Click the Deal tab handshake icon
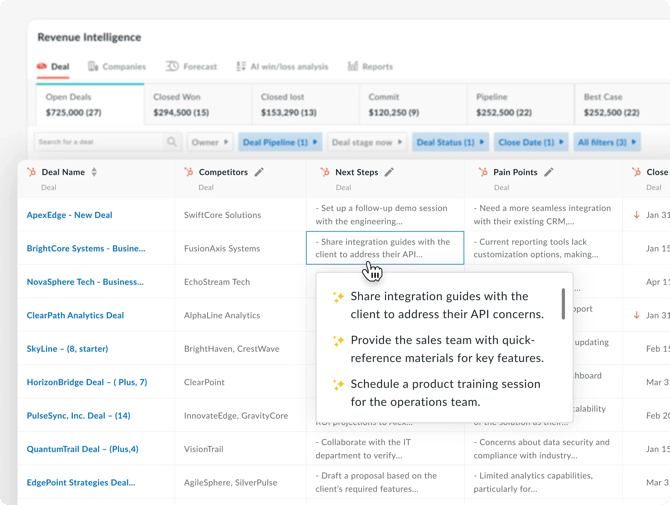Image resolution: width=670 pixels, height=505 pixels. click(42, 66)
